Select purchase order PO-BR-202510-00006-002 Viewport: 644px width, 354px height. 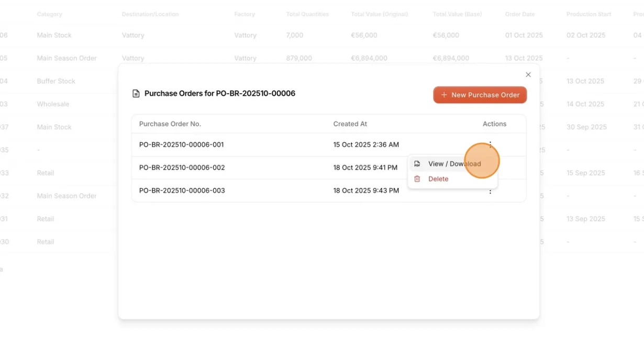(x=182, y=168)
